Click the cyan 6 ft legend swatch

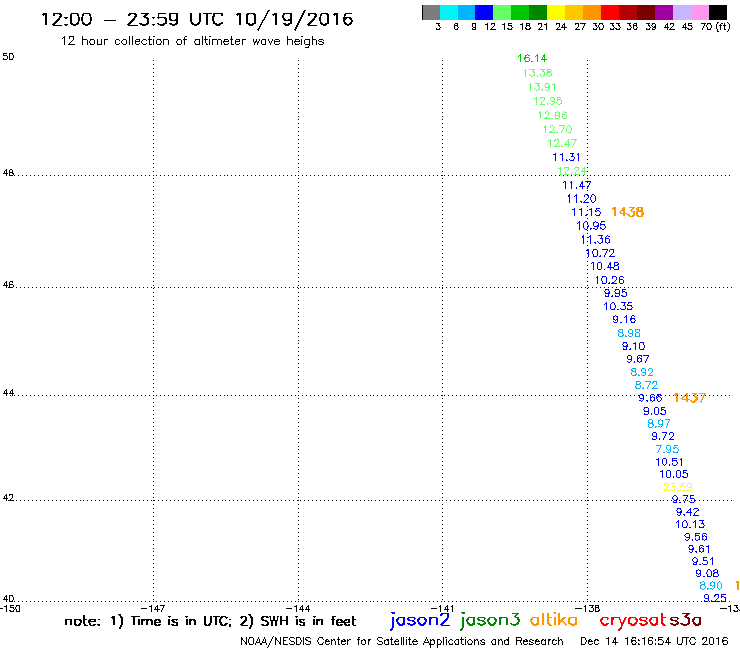point(449,12)
